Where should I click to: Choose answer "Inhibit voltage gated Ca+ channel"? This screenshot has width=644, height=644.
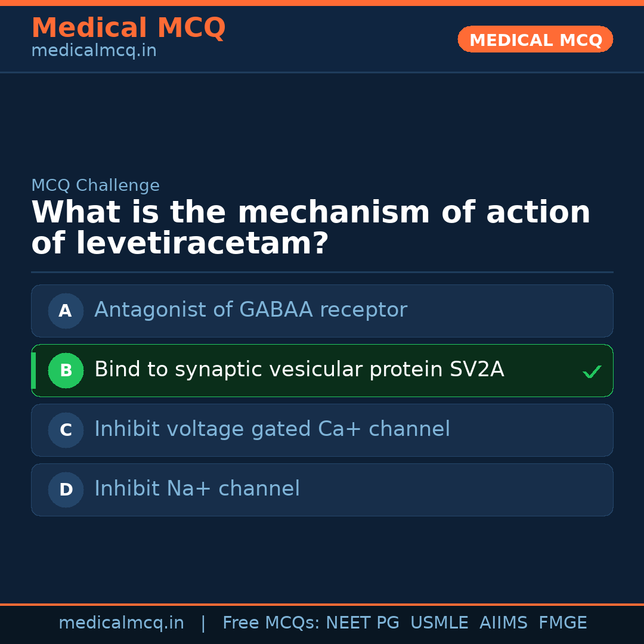[x=272, y=429]
